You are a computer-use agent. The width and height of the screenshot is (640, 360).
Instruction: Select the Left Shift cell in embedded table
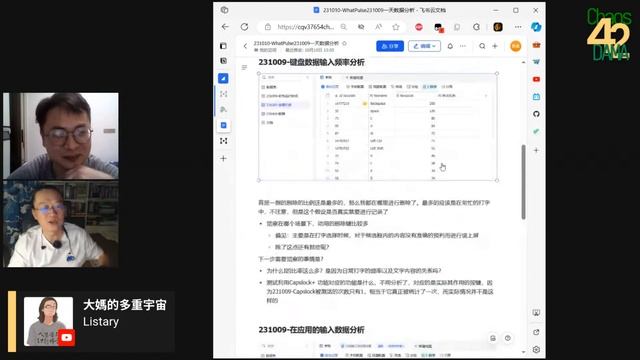(x=377, y=148)
